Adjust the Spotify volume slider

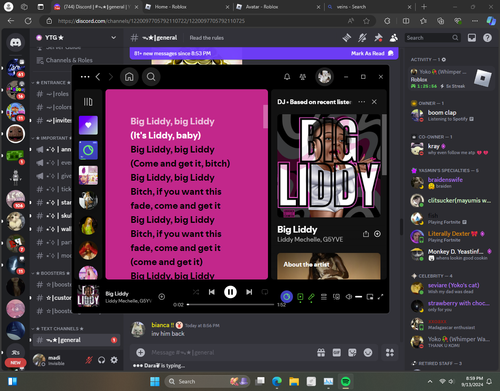click(359, 297)
